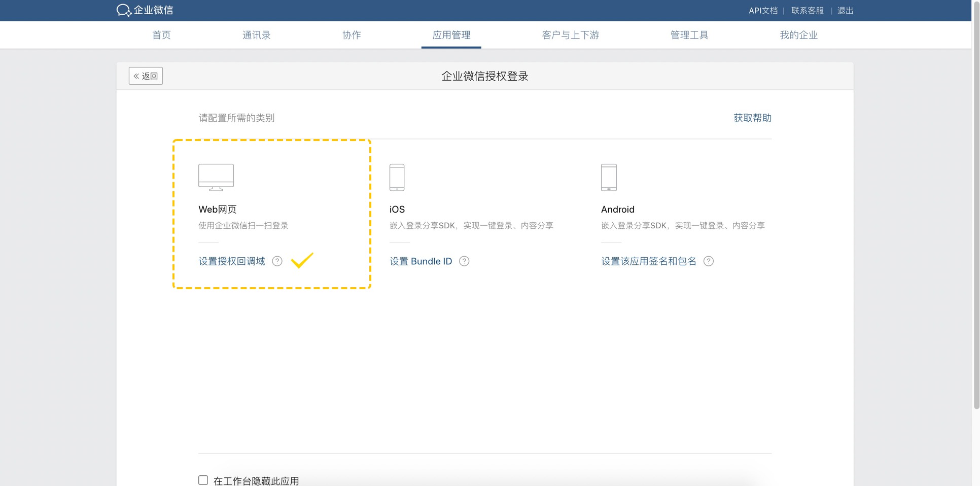This screenshot has width=980, height=486.
Task: Click the Web网页 desktop monitor icon
Action: point(216,177)
